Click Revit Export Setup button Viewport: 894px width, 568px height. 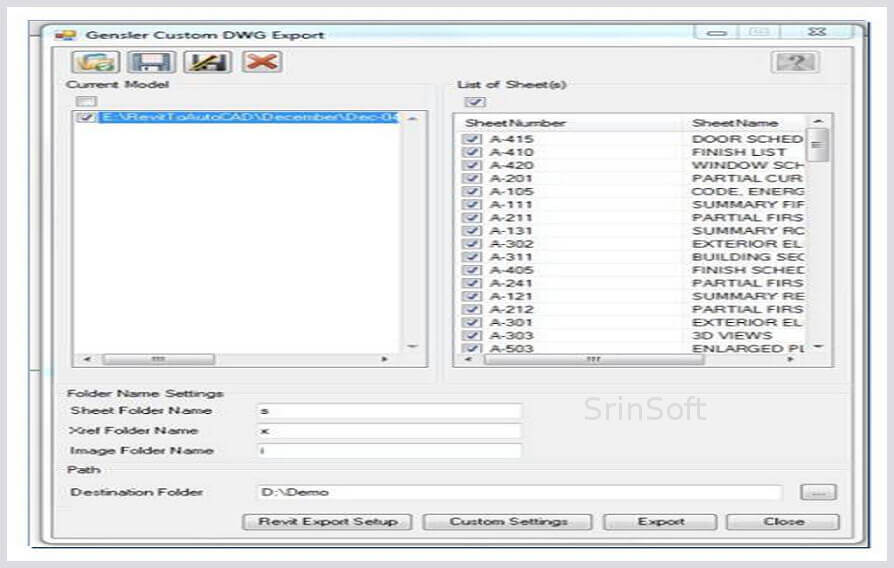coord(327,522)
